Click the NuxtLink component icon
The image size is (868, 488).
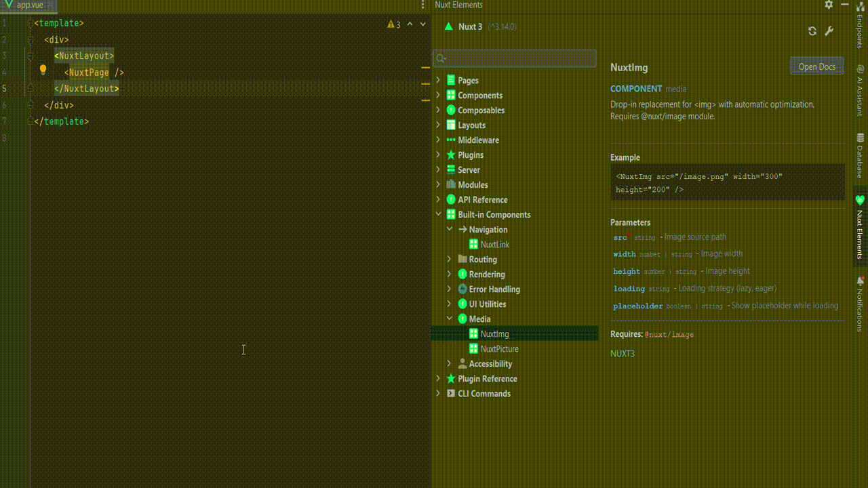click(x=474, y=244)
